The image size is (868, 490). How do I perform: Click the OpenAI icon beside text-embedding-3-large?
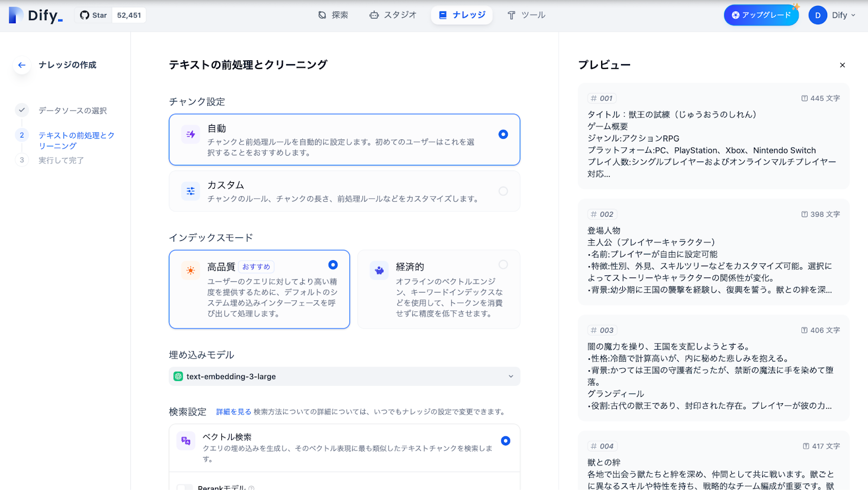pyautogui.click(x=179, y=376)
